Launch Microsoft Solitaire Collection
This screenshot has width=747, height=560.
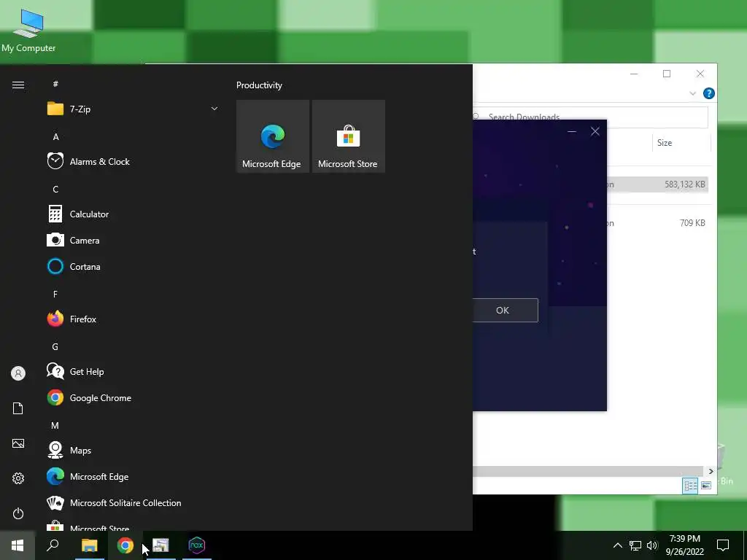pyautogui.click(x=132, y=503)
